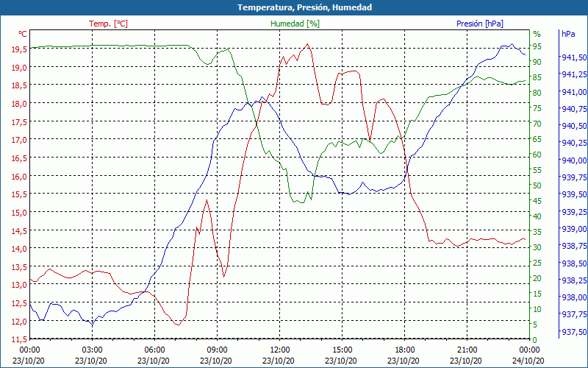The height and width of the screenshot is (368, 588).
Task: Select the green 'Humedad [%]' legend label
Action: point(295,24)
